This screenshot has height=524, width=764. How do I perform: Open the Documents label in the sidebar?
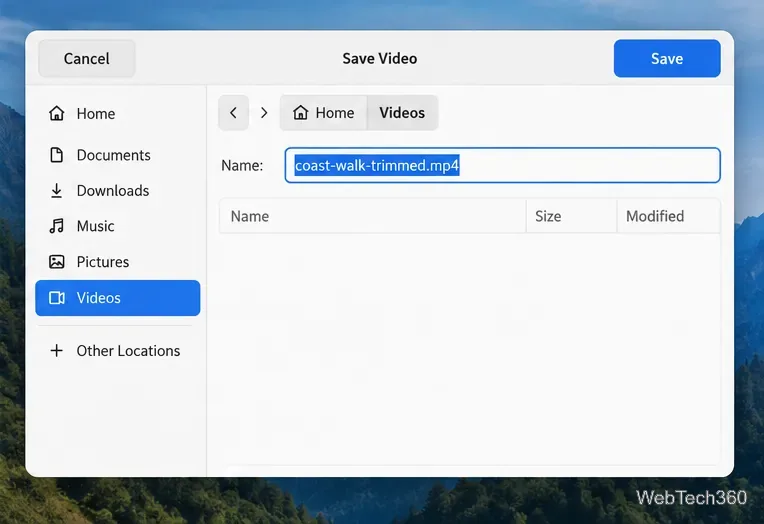[x=114, y=155]
